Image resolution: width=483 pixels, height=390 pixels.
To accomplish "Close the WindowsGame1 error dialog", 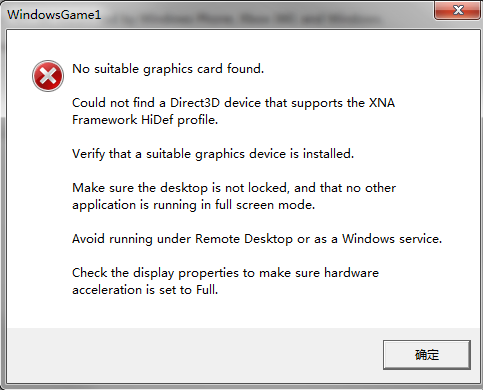I will coord(458,10).
